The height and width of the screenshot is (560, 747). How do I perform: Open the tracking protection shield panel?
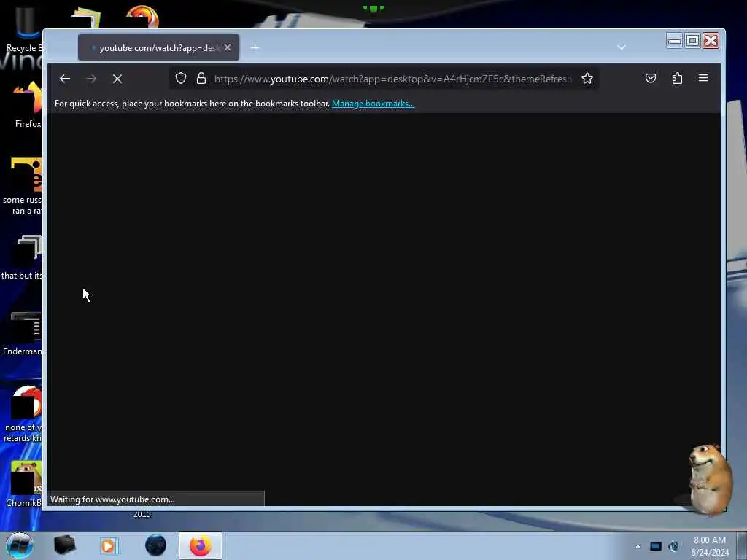tap(181, 78)
